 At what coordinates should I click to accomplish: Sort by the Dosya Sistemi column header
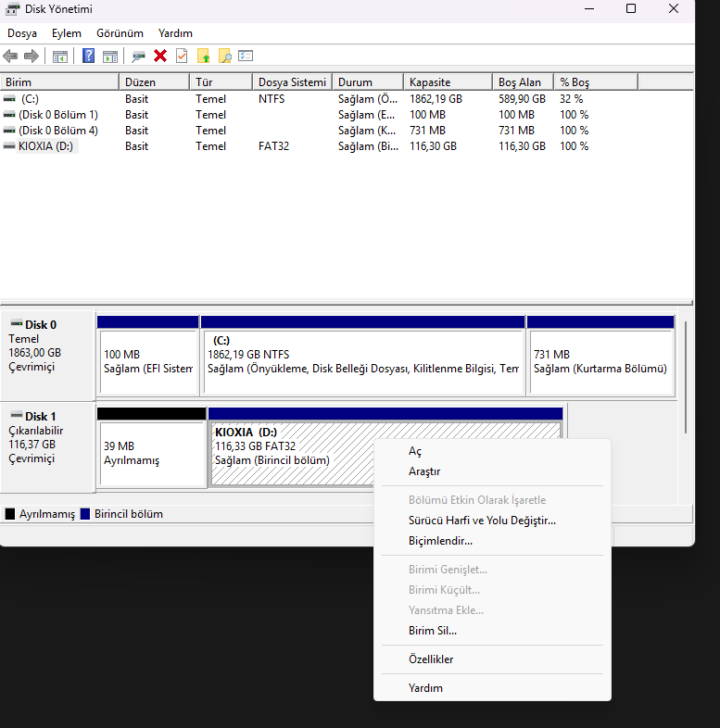[x=293, y=82]
